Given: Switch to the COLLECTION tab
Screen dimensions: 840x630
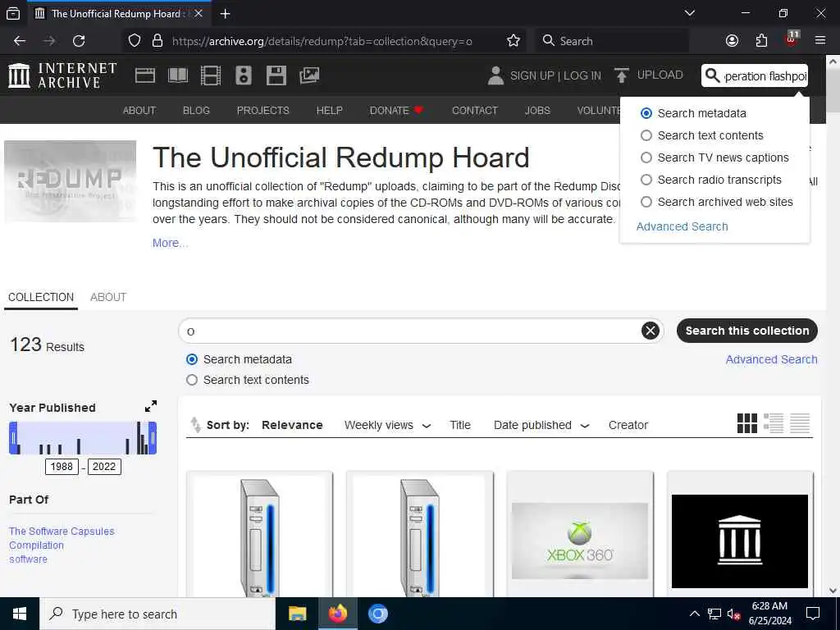Looking at the screenshot, I should (x=41, y=297).
